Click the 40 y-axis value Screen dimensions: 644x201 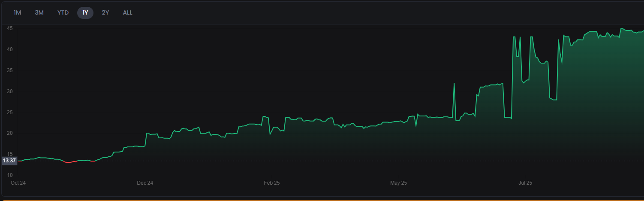pyautogui.click(x=9, y=49)
